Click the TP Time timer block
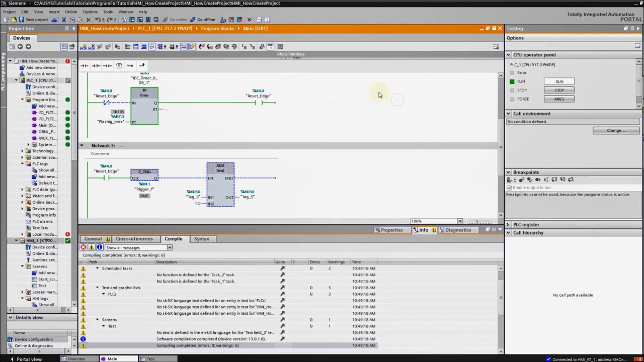Image resolution: width=644 pixels, height=362 pixels. 144,106
